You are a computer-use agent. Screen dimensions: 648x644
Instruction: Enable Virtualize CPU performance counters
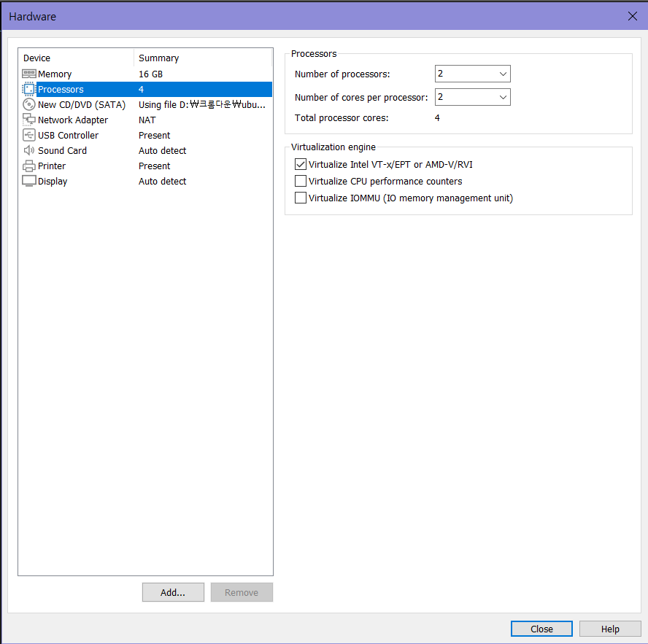pyautogui.click(x=301, y=181)
